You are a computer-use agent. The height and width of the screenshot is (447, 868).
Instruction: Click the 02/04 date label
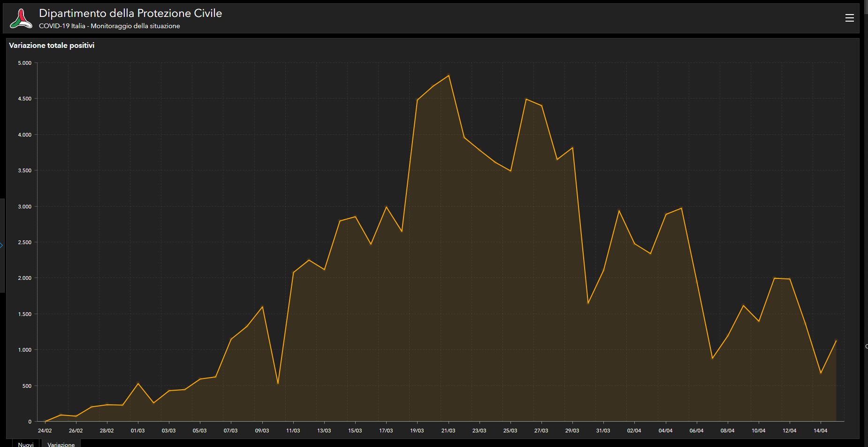[634, 431]
